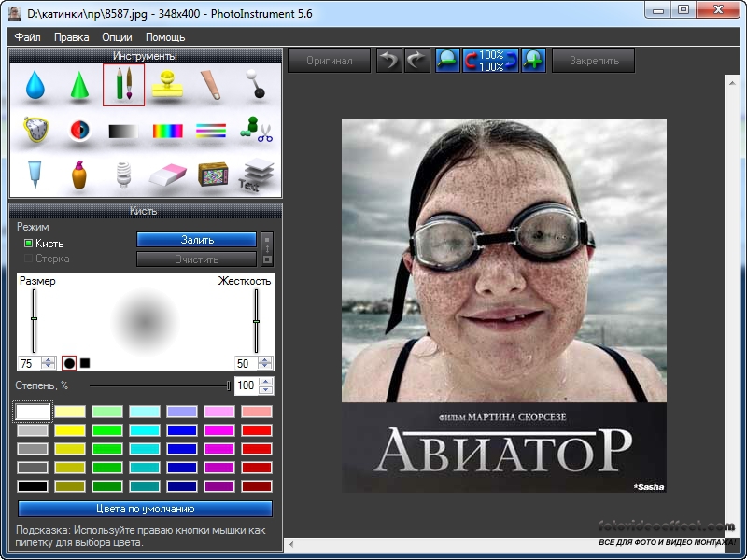
Task: Select the pins and scissors cutout tool
Action: click(x=256, y=130)
